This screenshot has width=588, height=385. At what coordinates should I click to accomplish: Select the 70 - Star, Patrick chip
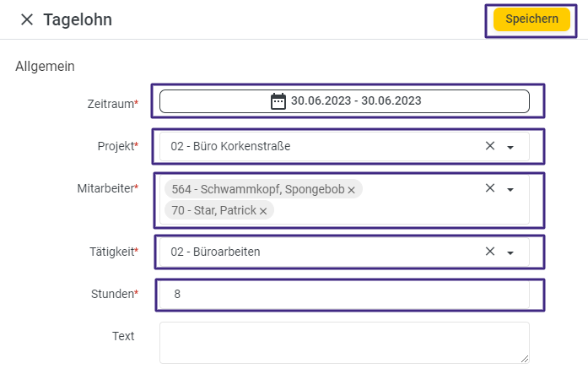[213, 210]
